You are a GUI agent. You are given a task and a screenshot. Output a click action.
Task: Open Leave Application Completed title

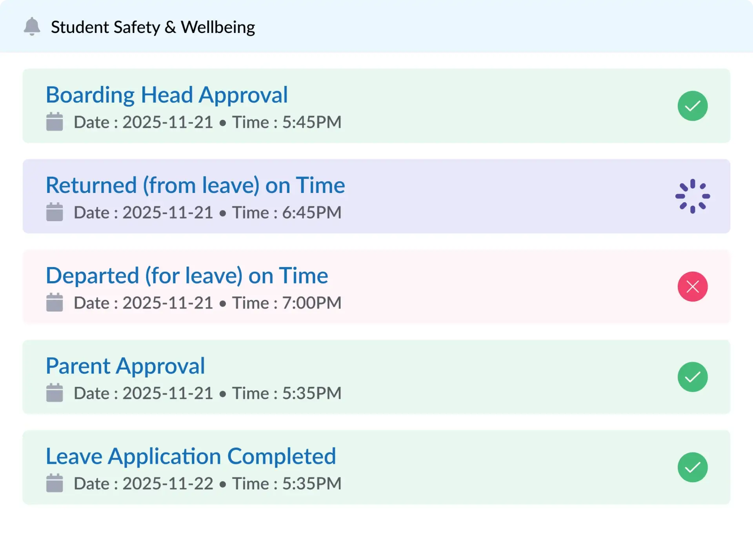pyautogui.click(x=191, y=456)
